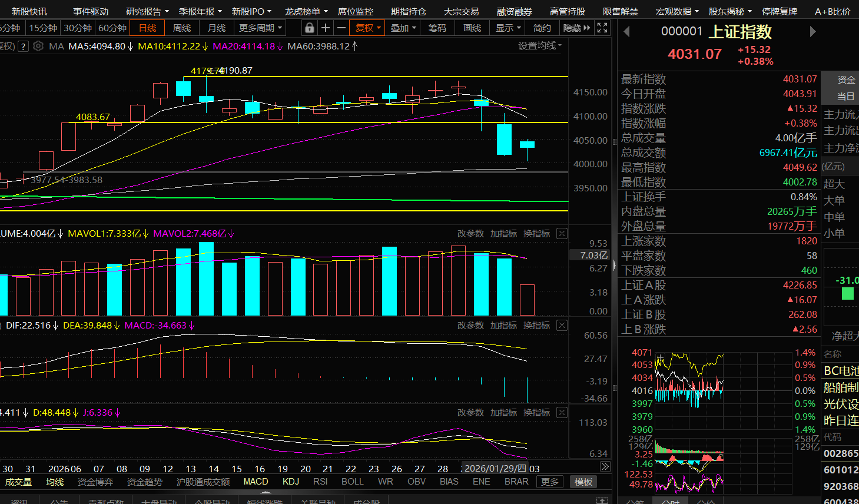The height and width of the screenshot is (504, 859).
Task: Open the 停牌复牌 menu item
Action: [x=780, y=11]
